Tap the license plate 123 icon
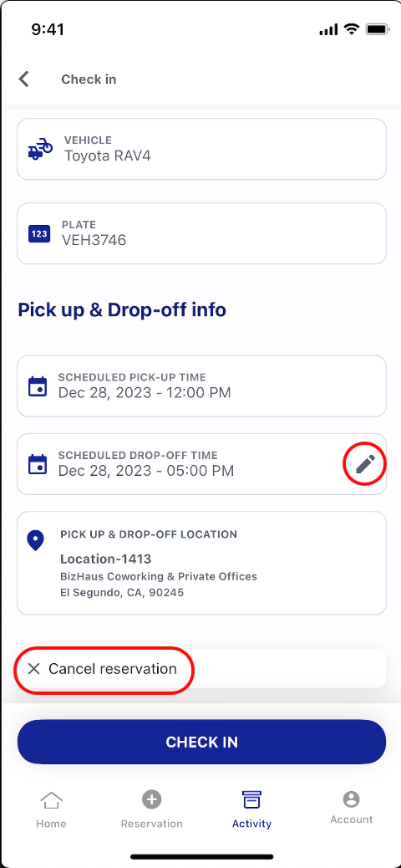This screenshot has width=401, height=868. [39, 233]
